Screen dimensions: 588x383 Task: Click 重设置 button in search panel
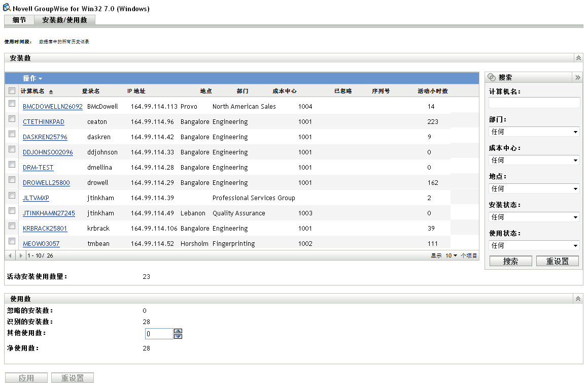coord(557,261)
